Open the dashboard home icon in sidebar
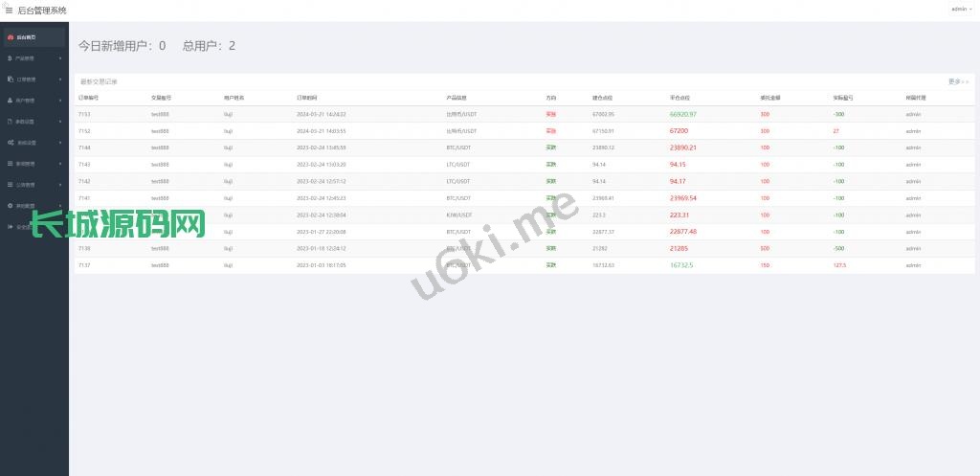980x476 pixels. (x=10, y=37)
